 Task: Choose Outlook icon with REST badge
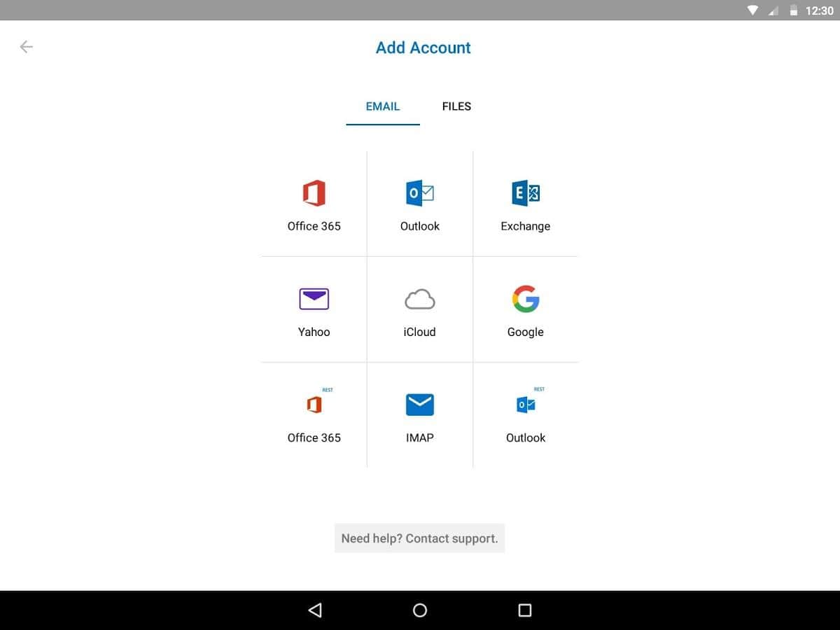(526, 405)
